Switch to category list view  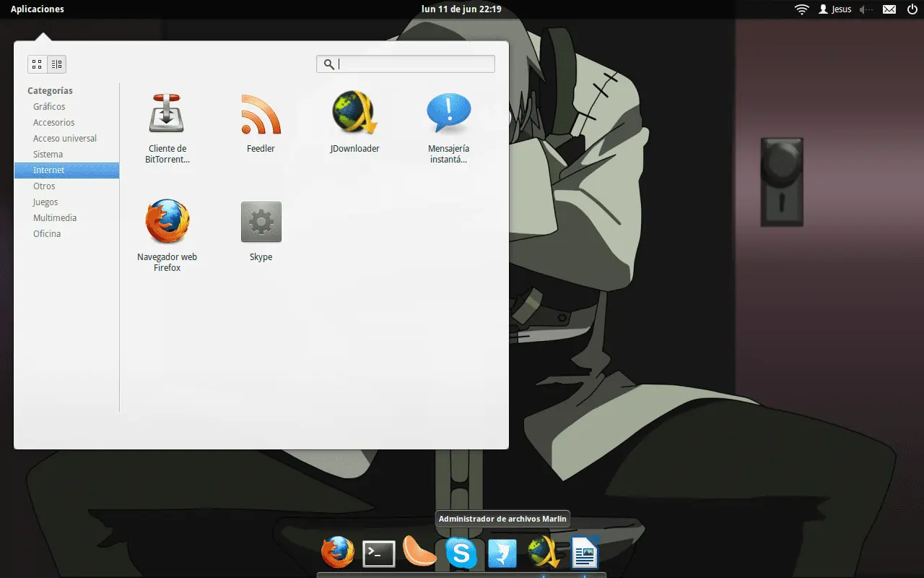point(57,64)
